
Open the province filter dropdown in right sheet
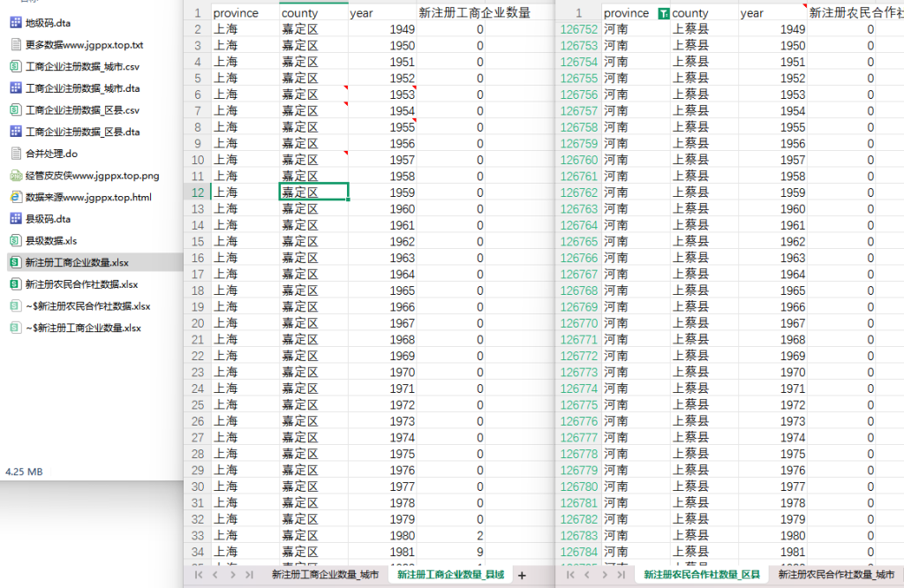coord(664,13)
